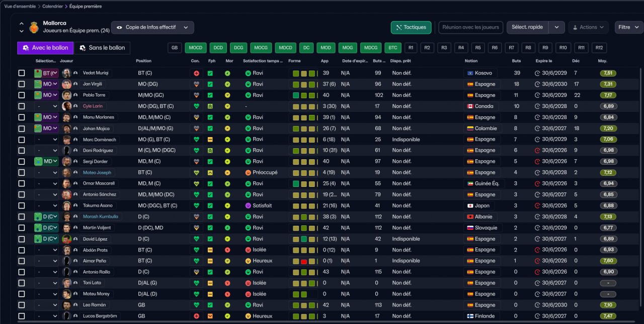Click the 7,51 average rating badge
The image size is (644, 324).
pos(608,73)
